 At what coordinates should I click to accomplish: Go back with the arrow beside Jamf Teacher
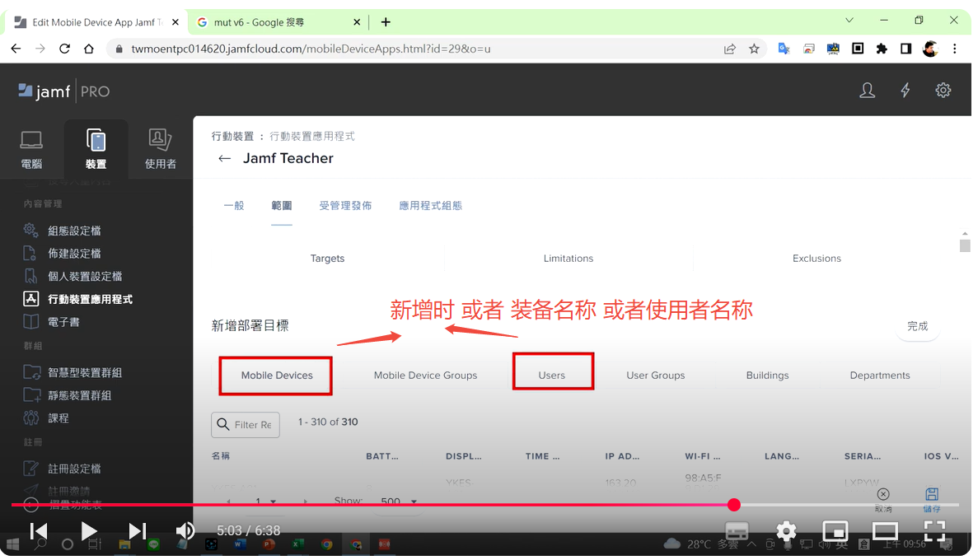point(225,158)
